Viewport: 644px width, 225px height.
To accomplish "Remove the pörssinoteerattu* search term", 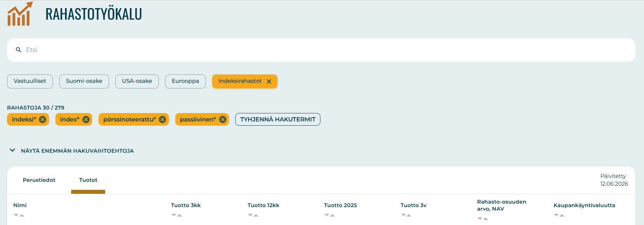I will coord(162,119).
